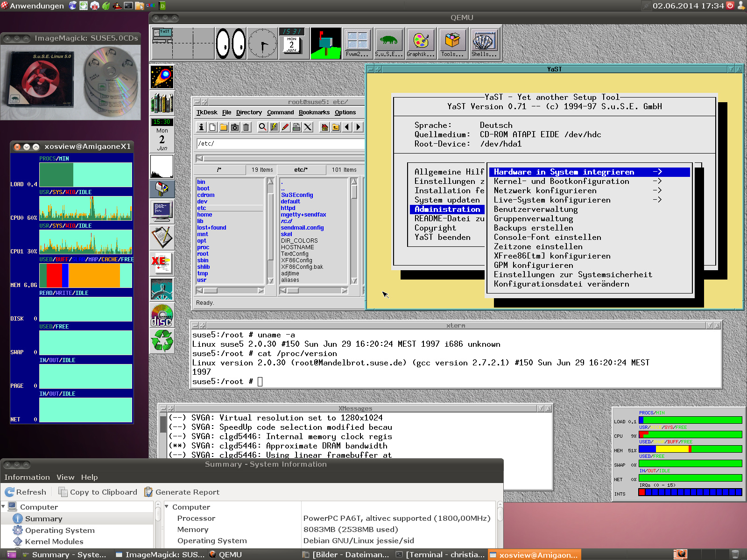Image resolution: width=747 pixels, height=560 pixels.
Task: Switch to the xosview taskbar entry
Action: tap(534, 554)
